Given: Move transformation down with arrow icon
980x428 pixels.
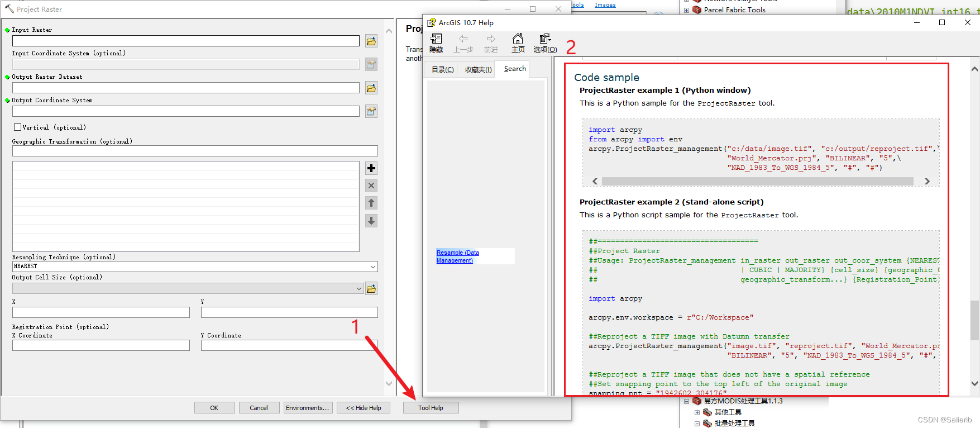Looking at the screenshot, I should click(x=371, y=221).
